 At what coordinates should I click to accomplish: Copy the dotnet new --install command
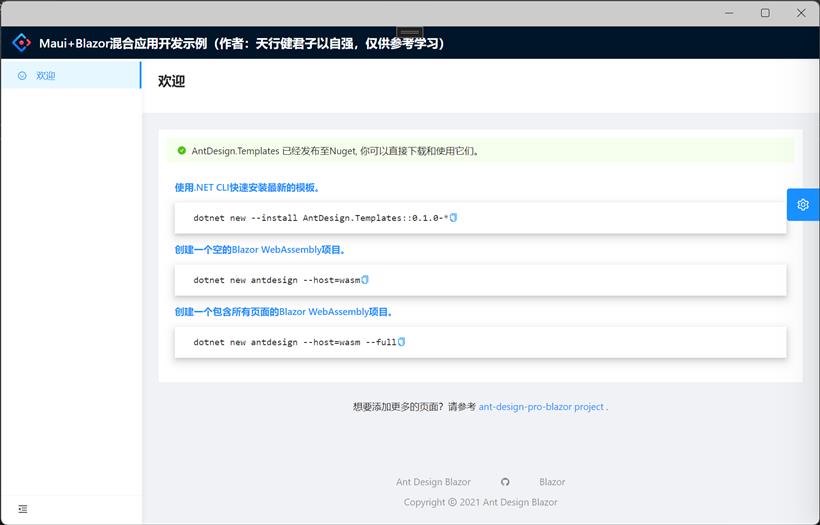[x=453, y=218]
